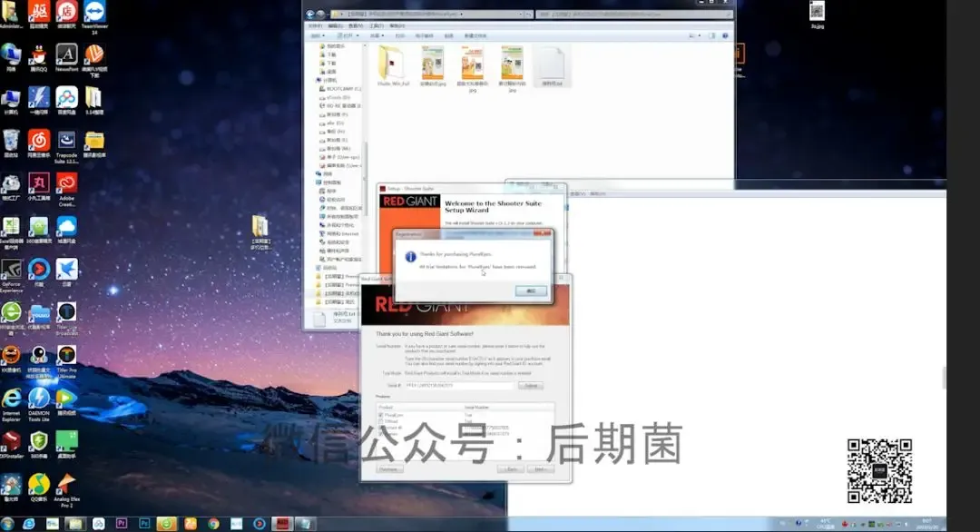The image size is (980, 532).
Task: Open the Organize dropdown in Explorer toolbar
Action: pyautogui.click(x=318, y=35)
